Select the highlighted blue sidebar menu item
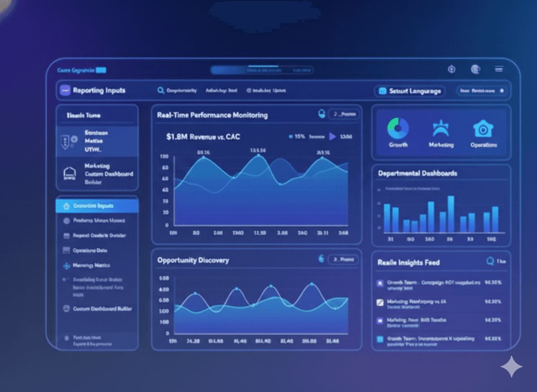 point(97,206)
